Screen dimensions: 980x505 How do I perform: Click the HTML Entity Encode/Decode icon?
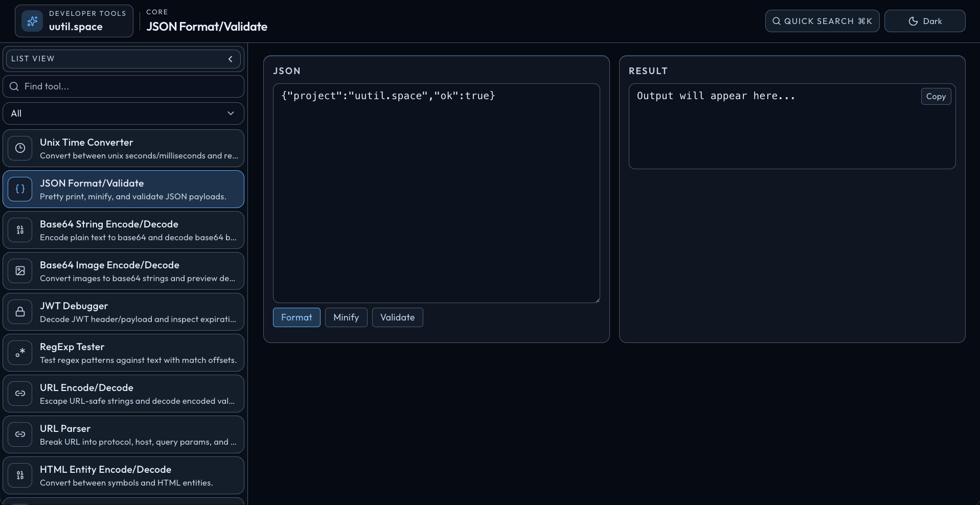pos(20,475)
